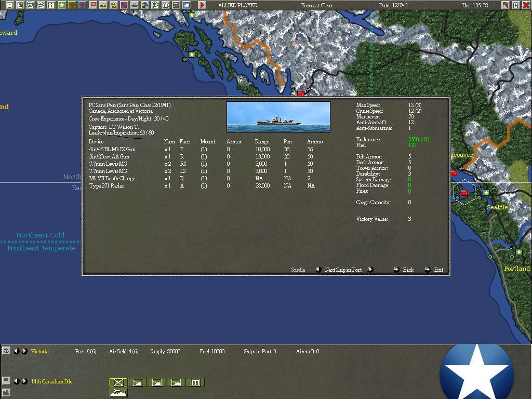Click the 'Seattle' label on the map
Image resolution: width=532 pixels, height=399 pixels.
pyautogui.click(x=497, y=207)
